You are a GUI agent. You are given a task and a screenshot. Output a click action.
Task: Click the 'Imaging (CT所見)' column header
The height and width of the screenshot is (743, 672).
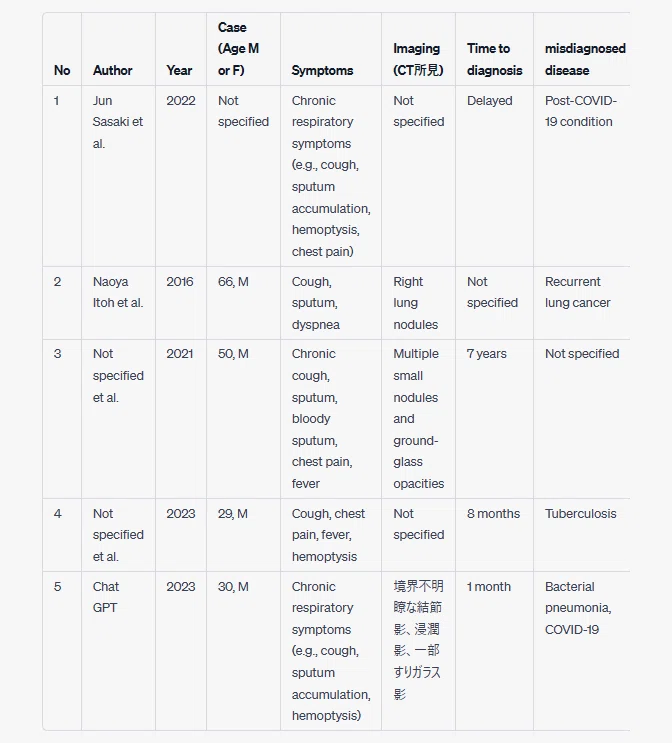pyautogui.click(x=418, y=59)
